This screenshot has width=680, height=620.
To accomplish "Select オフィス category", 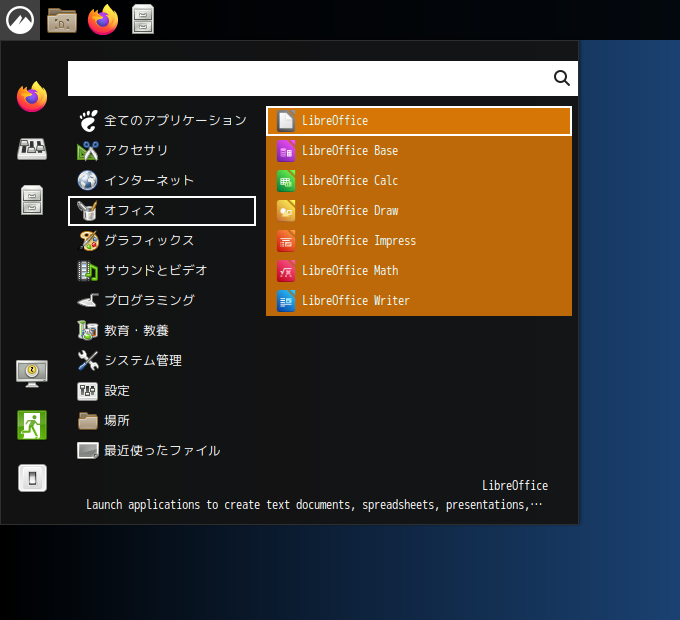I will tap(162, 211).
